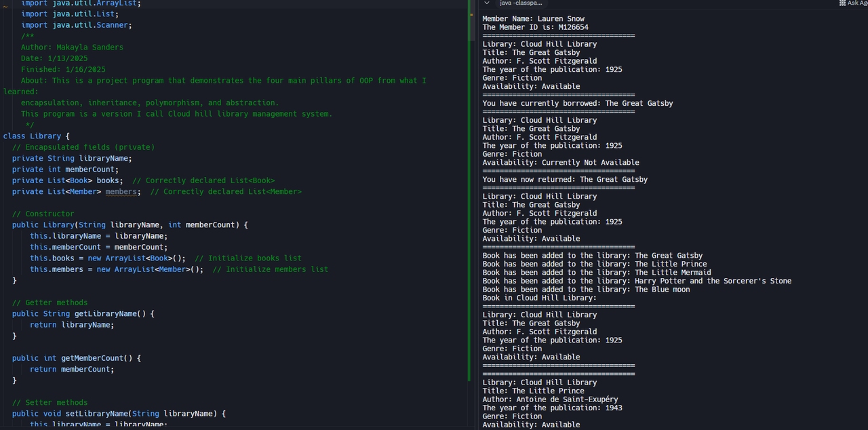Click 'private String libraryName;' field
This screenshot has height=430, width=868.
click(x=72, y=158)
